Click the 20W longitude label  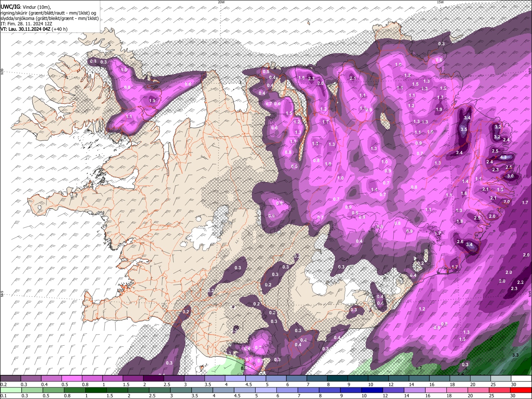221,2
